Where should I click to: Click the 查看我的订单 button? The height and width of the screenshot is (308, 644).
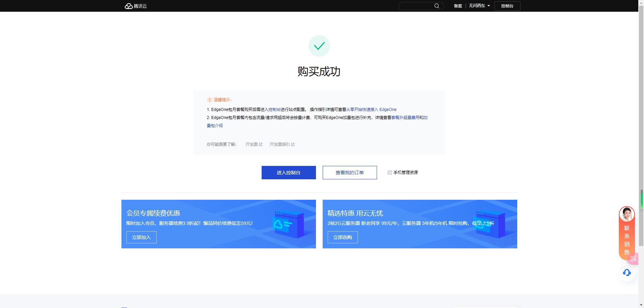350,173
